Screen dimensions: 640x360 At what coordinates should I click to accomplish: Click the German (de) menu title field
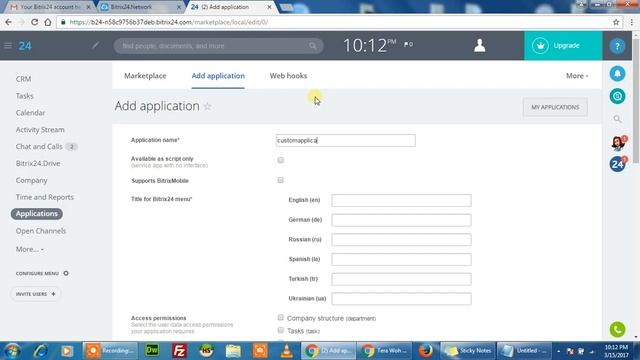coord(401,220)
